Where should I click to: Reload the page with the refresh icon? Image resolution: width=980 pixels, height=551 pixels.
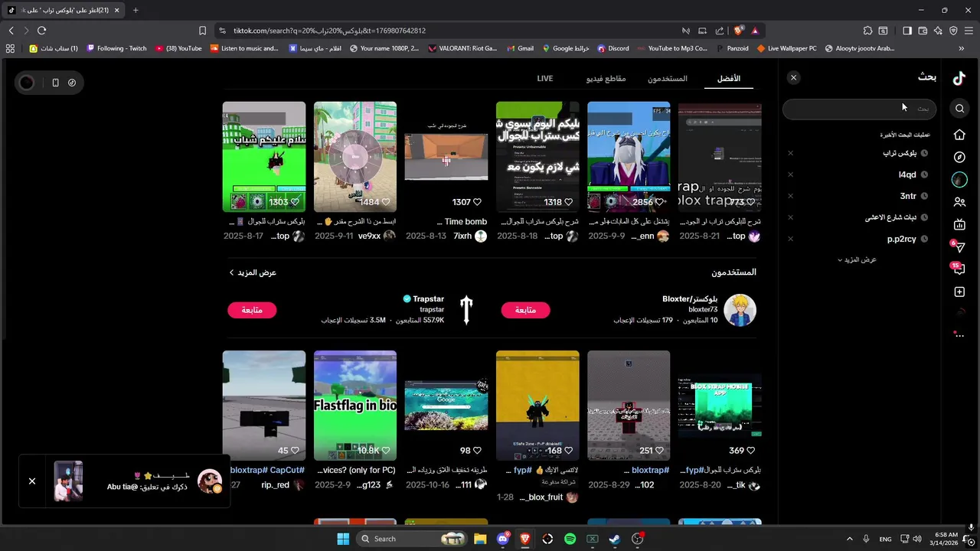tap(41, 31)
